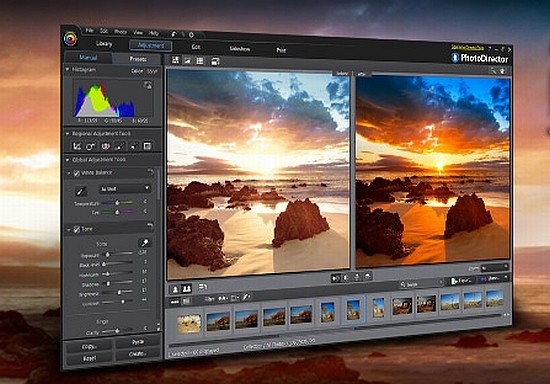The height and width of the screenshot is (384, 550).
Task: Adjust the Temperature slider
Action: (118, 203)
